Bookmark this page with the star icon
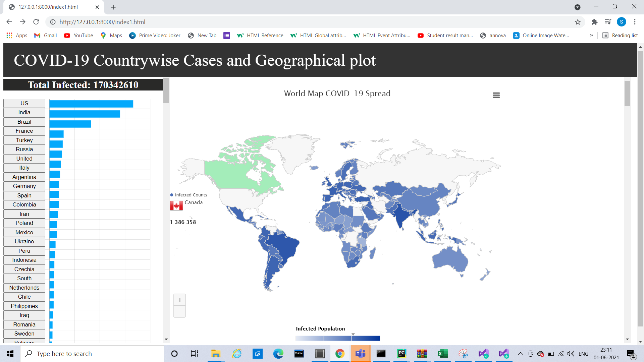Viewport: 644px width, 362px height. 578,22
